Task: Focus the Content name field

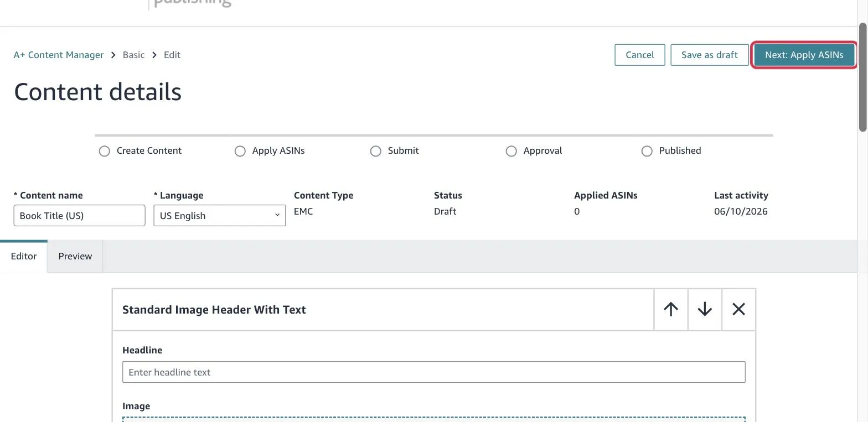Action: 79,215
